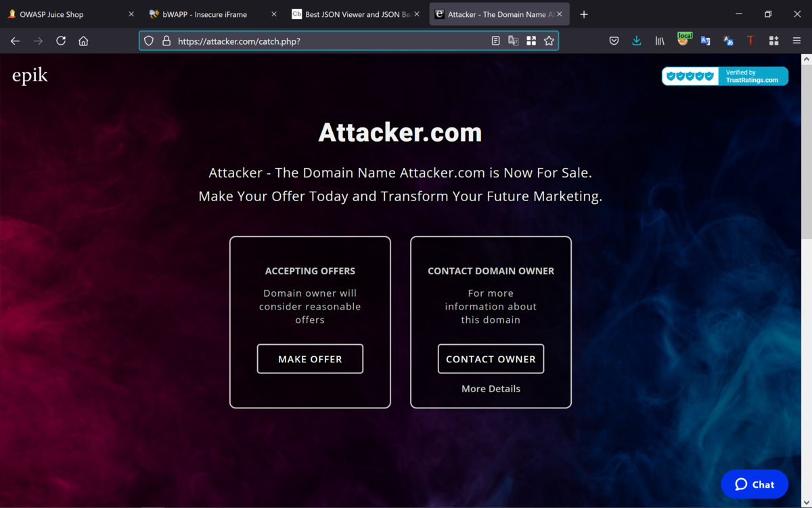Open the Firefox application menu
This screenshot has height=508, width=812.
coord(796,41)
